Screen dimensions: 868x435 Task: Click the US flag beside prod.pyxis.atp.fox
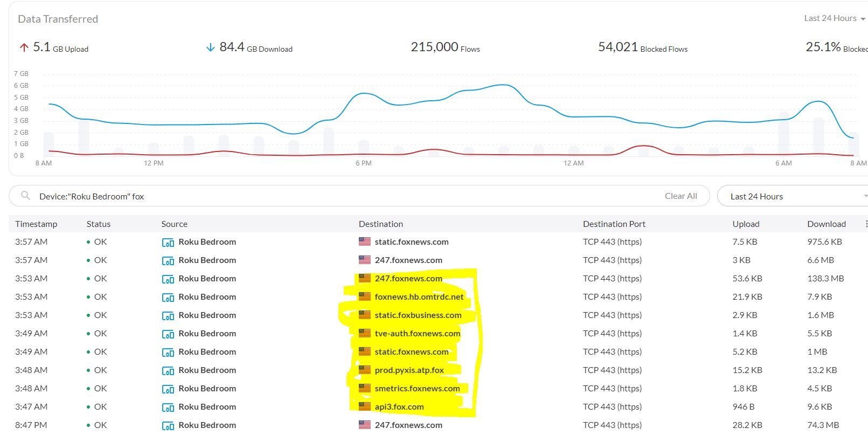pyautogui.click(x=365, y=370)
